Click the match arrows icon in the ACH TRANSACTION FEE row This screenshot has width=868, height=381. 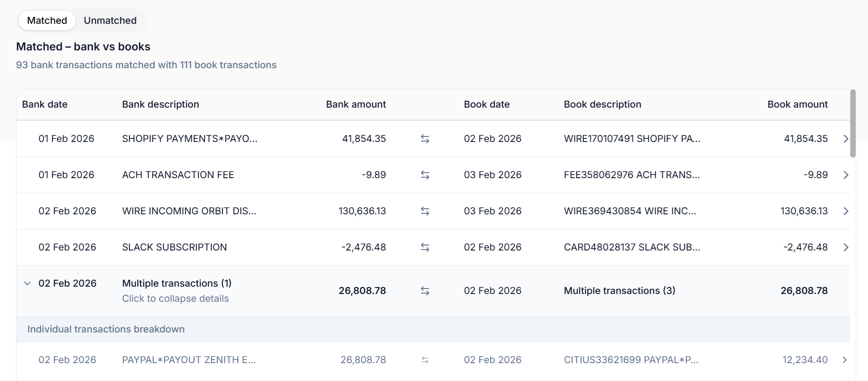coord(425,175)
